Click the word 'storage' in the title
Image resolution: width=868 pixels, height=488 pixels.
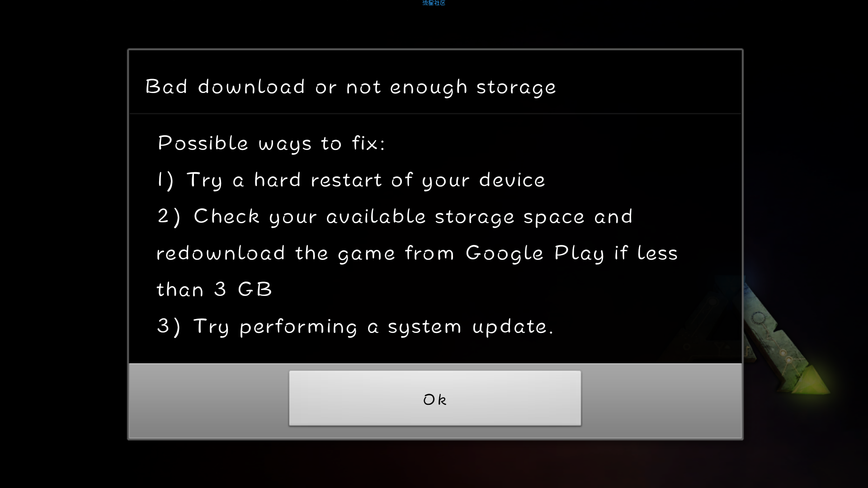click(516, 87)
